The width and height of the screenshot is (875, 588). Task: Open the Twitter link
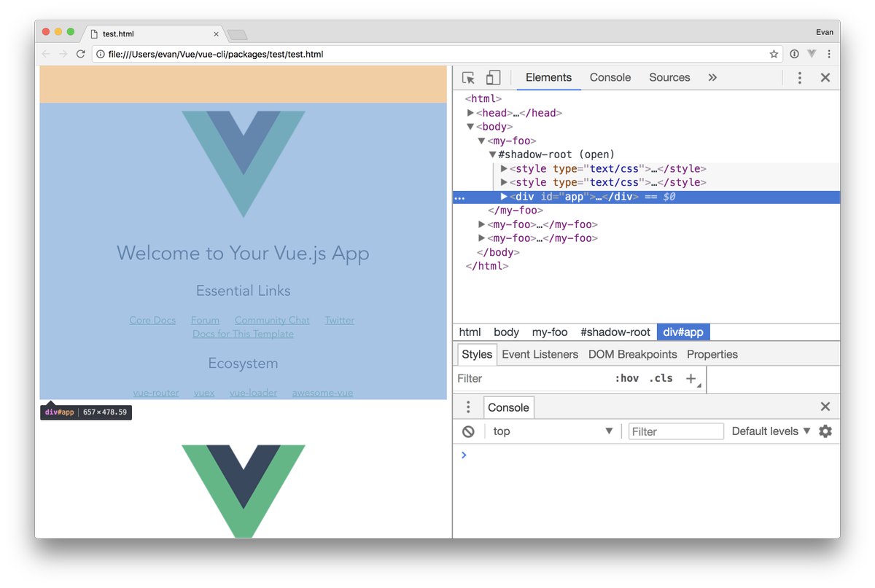coord(340,320)
